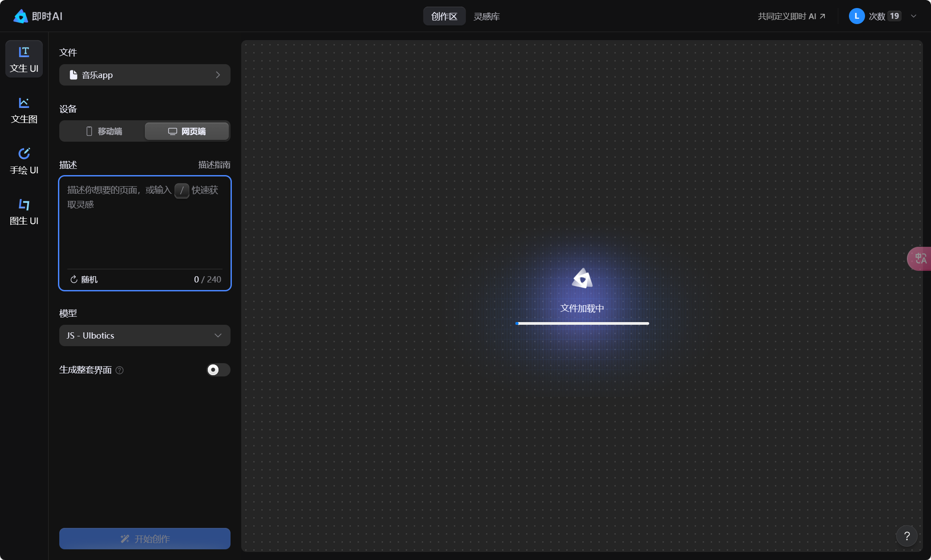Open the 共同定义即时 AI link
Image resolution: width=931 pixels, height=560 pixels.
click(791, 16)
